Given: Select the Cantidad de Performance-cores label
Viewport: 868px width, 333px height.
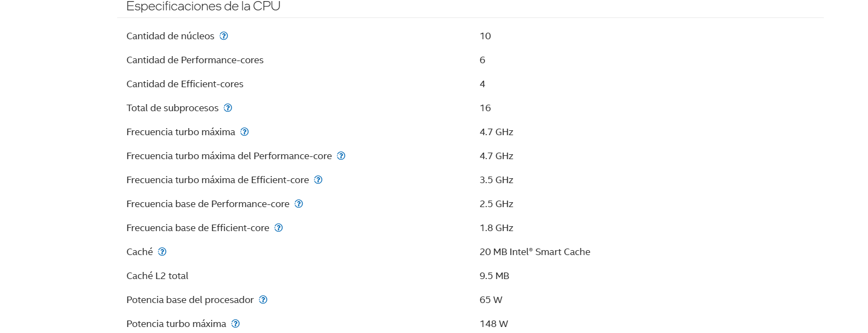Looking at the screenshot, I should click(x=195, y=60).
